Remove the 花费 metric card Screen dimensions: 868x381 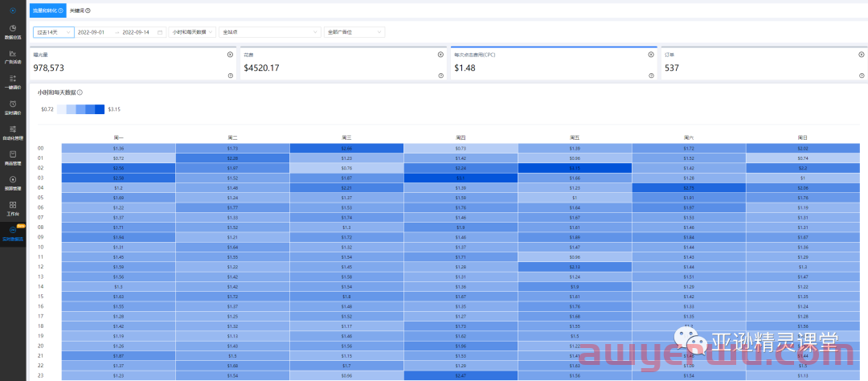tap(440, 55)
